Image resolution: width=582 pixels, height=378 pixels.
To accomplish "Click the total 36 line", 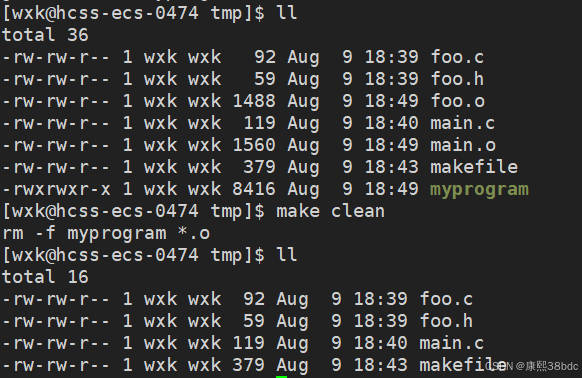I will [x=45, y=35].
